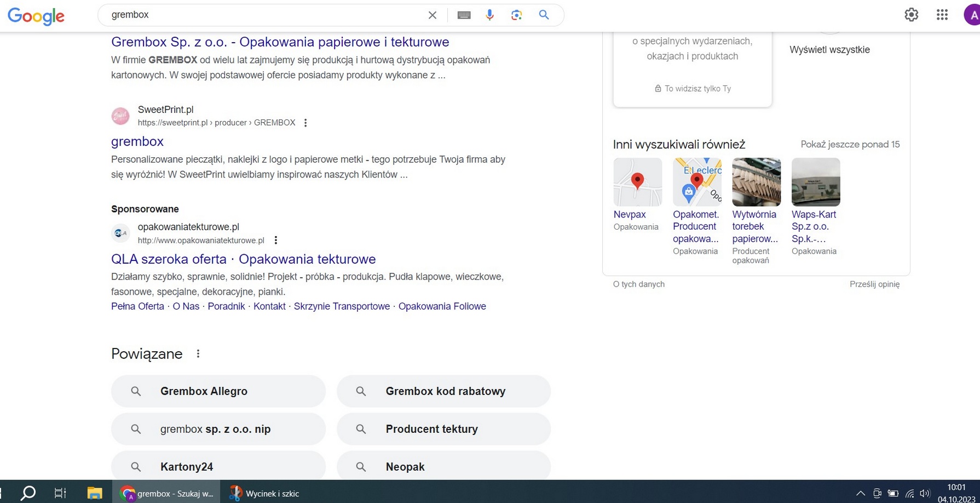
Task: Click Pokaż jeszcze ponad 15 link
Action: pyautogui.click(x=850, y=145)
